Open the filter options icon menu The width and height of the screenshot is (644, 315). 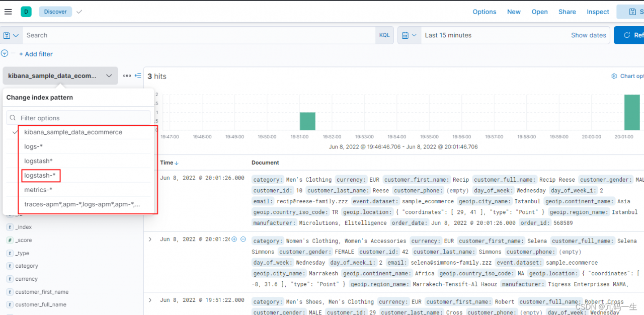tap(5, 53)
